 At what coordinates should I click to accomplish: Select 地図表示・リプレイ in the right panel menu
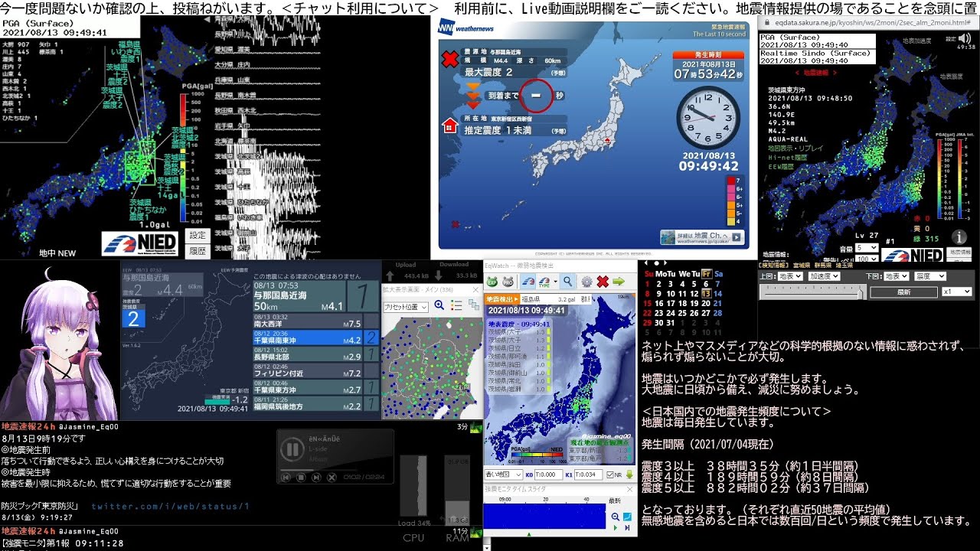(795, 148)
